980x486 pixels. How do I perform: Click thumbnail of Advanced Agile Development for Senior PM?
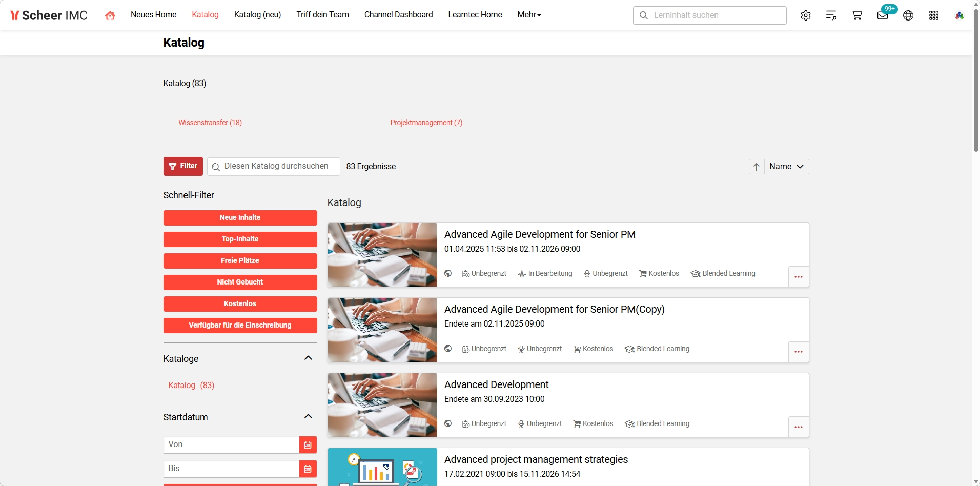382,255
